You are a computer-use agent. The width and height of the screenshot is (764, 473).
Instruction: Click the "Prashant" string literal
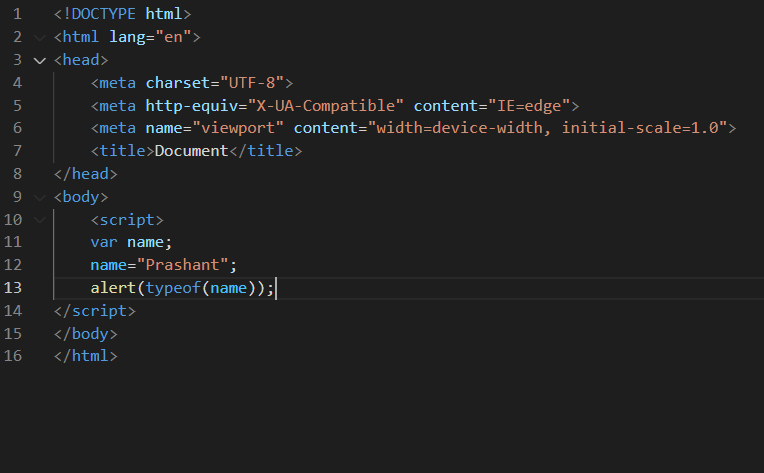183,265
